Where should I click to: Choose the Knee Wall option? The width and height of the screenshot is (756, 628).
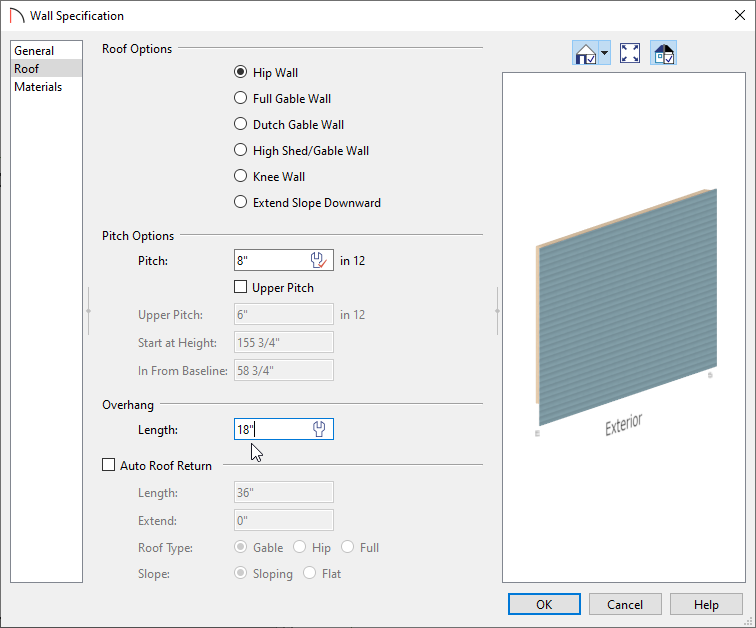(240, 176)
